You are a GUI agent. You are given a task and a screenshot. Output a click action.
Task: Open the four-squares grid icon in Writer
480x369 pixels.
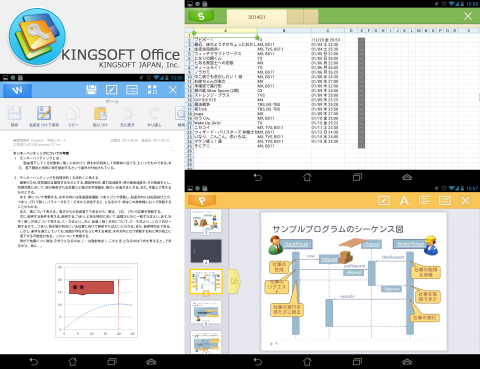(152, 90)
